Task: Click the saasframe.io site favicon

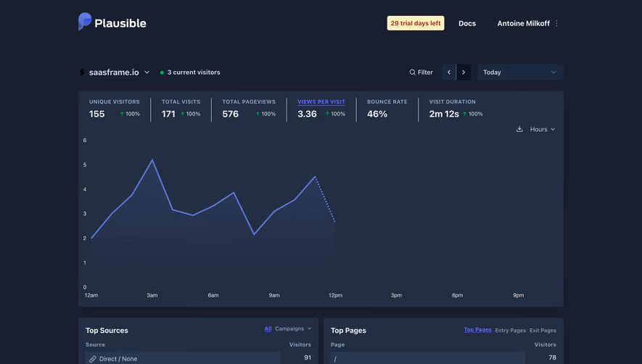Action: [x=82, y=73]
